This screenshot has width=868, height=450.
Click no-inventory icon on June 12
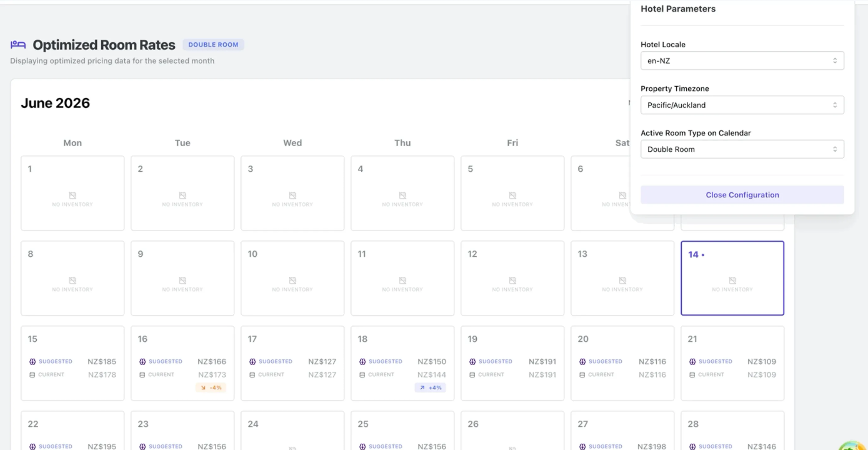(512, 280)
